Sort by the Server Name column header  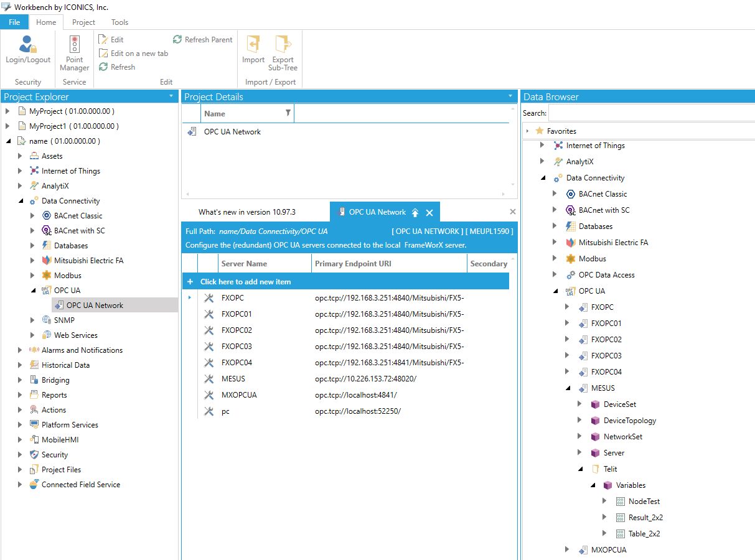coord(265,264)
